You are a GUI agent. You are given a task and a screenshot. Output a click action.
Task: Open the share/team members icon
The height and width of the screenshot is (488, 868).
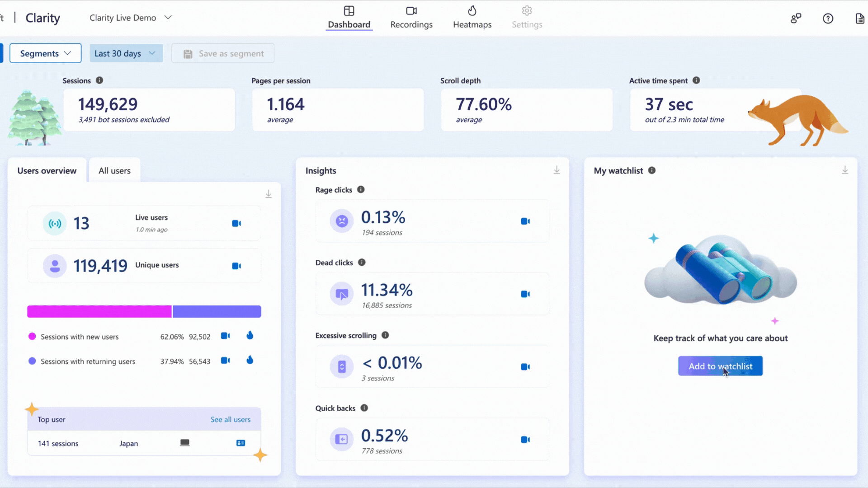click(x=796, y=19)
